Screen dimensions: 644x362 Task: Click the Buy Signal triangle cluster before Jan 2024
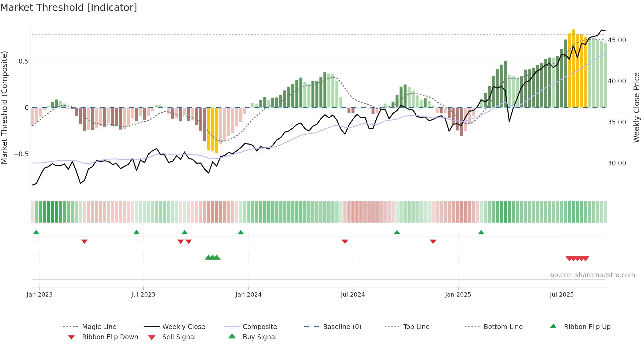point(213,257)
